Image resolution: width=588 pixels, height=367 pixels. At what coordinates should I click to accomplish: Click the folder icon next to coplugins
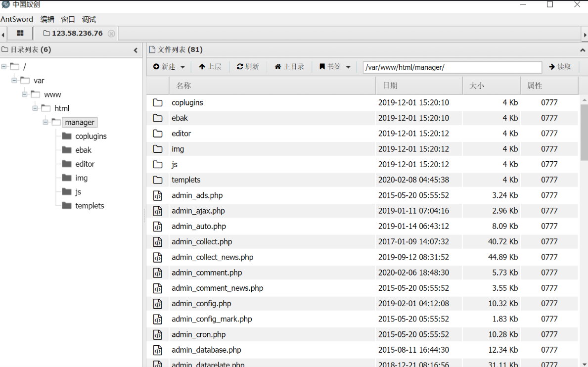(158, 102)
